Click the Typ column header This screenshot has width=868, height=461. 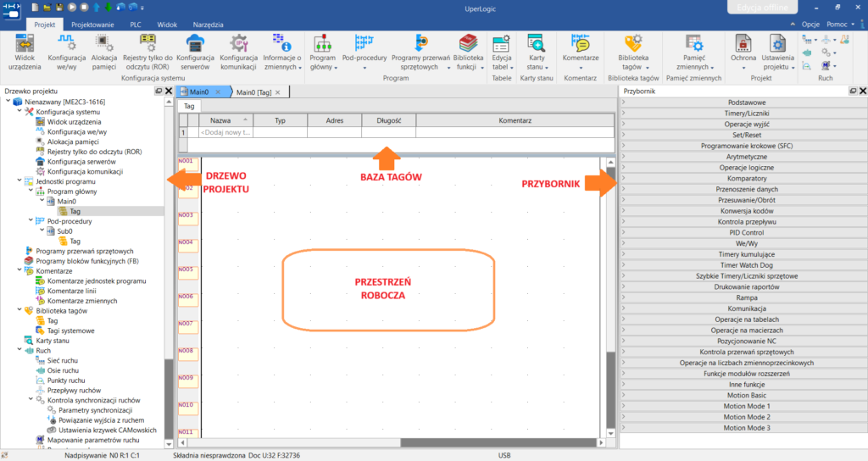tap(280, 120)
